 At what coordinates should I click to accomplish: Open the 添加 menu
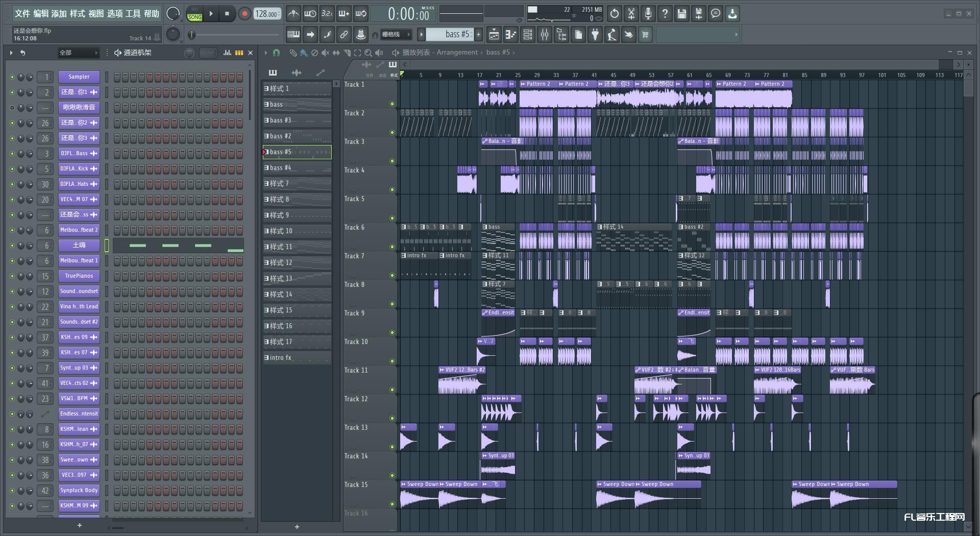coord(59,14)
